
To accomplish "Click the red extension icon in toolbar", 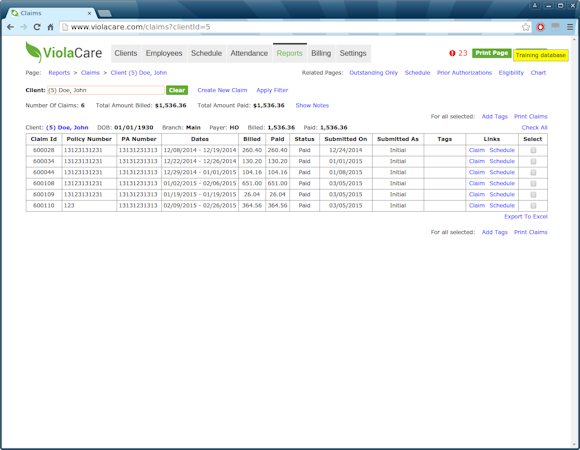I will click(x=540, y=27).
